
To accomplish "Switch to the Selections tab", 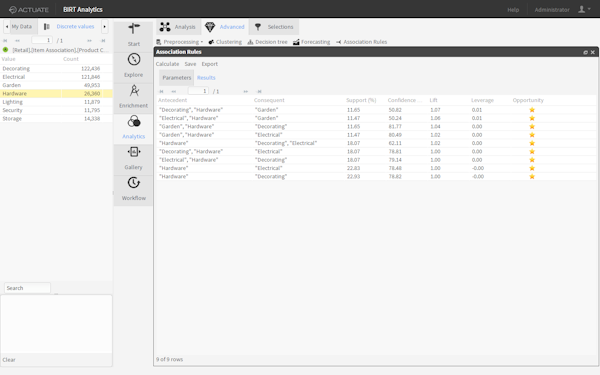I will pyautogui.click(x=274, y=27).
